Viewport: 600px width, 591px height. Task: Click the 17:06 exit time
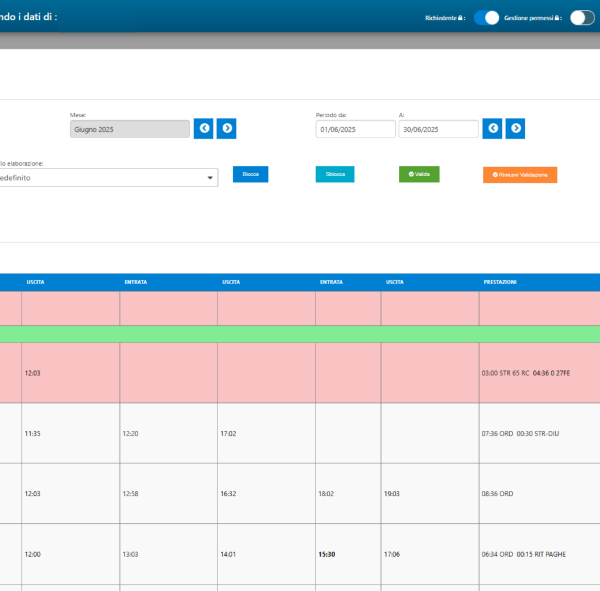(x=392, y=554)
